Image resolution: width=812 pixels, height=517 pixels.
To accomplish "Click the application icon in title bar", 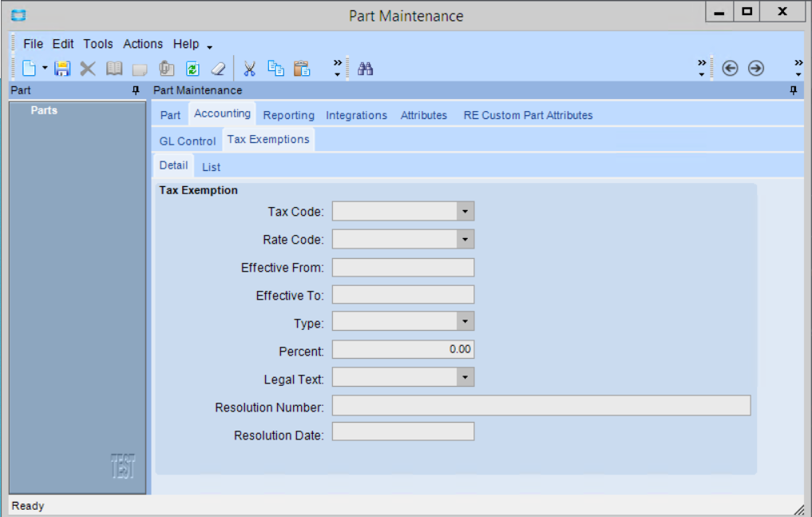I will pyautogui.click(x=18, y=15).
